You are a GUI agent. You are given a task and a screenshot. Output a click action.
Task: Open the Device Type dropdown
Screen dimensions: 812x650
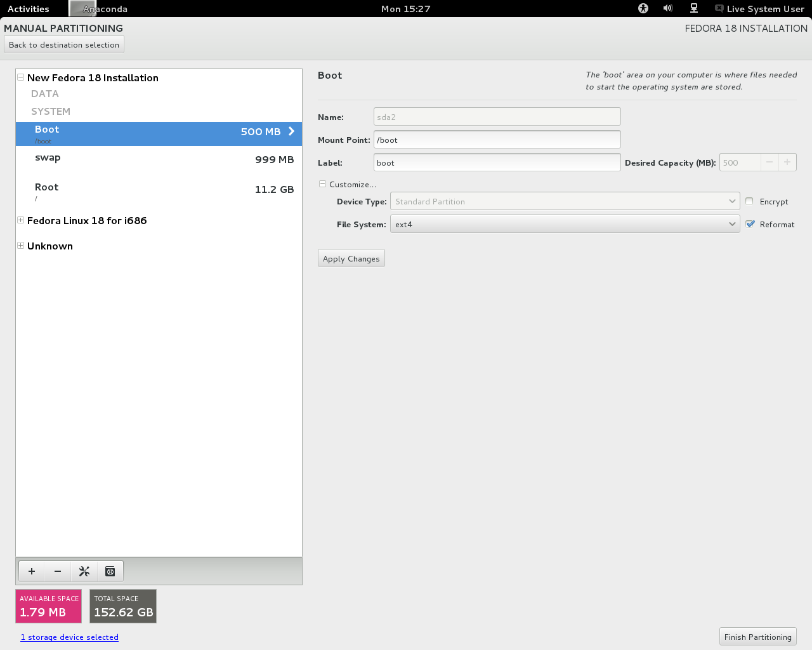565,201
